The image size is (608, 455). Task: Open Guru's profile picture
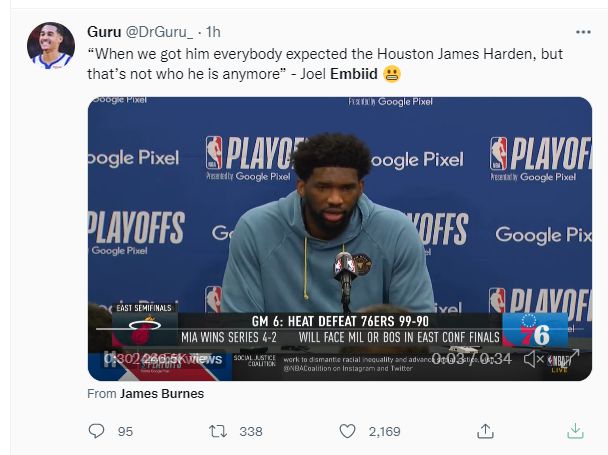(51, 46)
